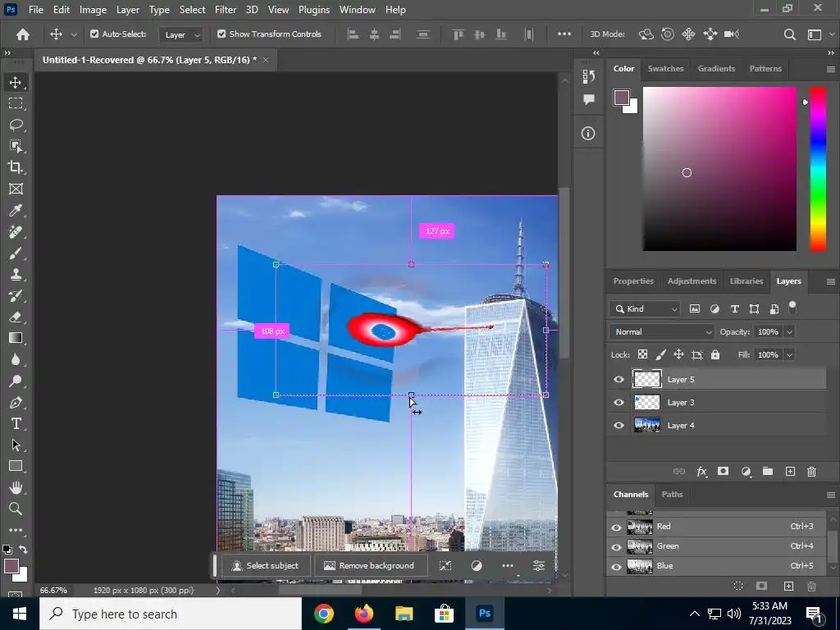Click the Home icon in options bar
This screenshot has width=840, height=630.
point(22,34)
